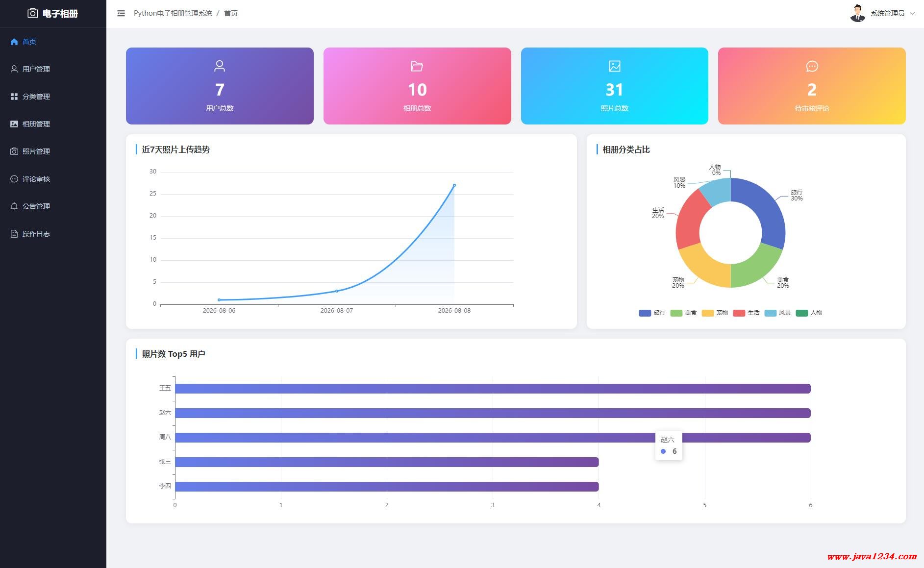
Task: Click the 王五 bar in Top5 chart
Action: pyautogui.click(x=493, y=389)
